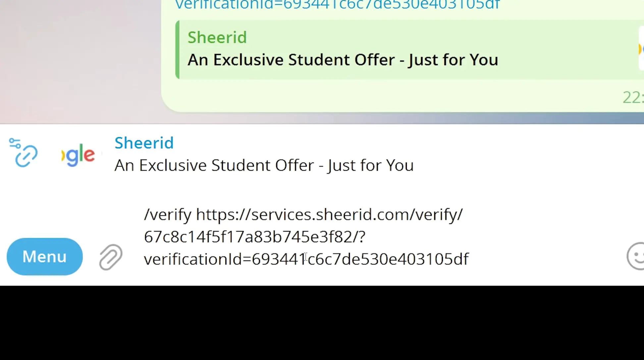Click the blue Sheerid title above message input
This screenshot has width=644, height=360.
(x=144, y=143)
